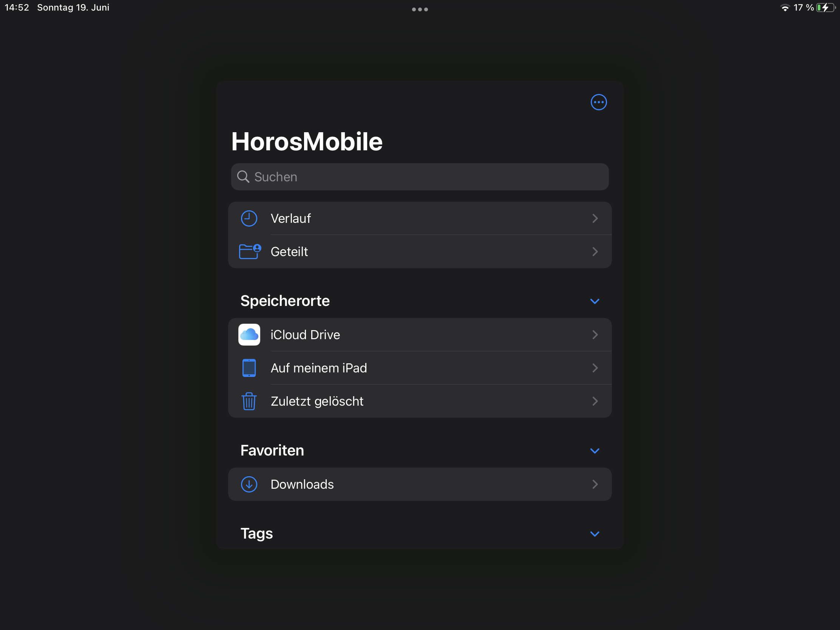Open Verlauf via its right chevron
The image size is (840, 630).
[x=594, y=218]
